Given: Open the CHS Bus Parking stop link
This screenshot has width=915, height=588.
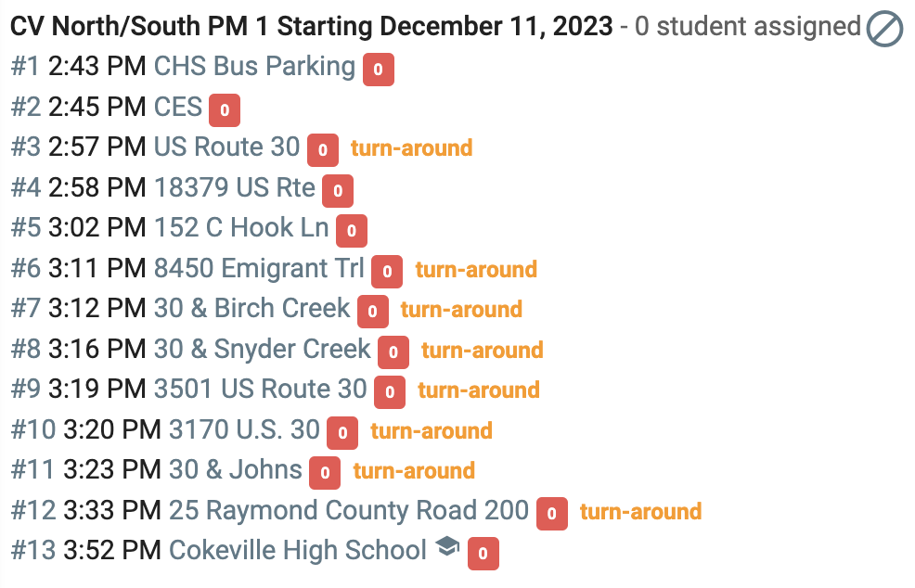Looking at the screenshot, I should click(254, 67).
